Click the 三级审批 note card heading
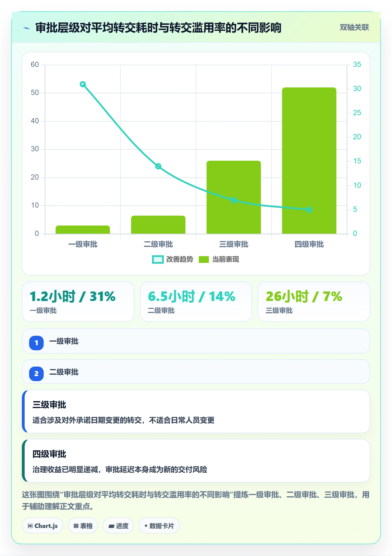This screenshot has height=556, width=392. coord(49,405)
